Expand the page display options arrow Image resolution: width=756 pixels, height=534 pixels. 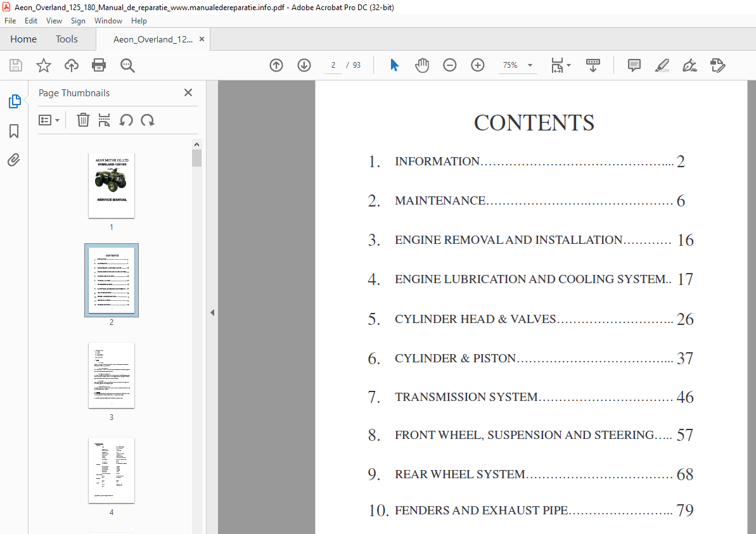click(x=569, y=65)
